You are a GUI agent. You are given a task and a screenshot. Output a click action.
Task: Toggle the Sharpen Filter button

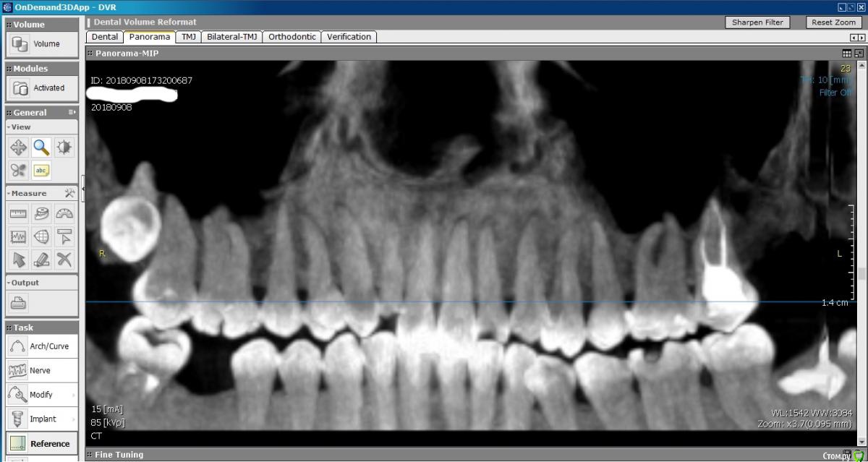757,22
